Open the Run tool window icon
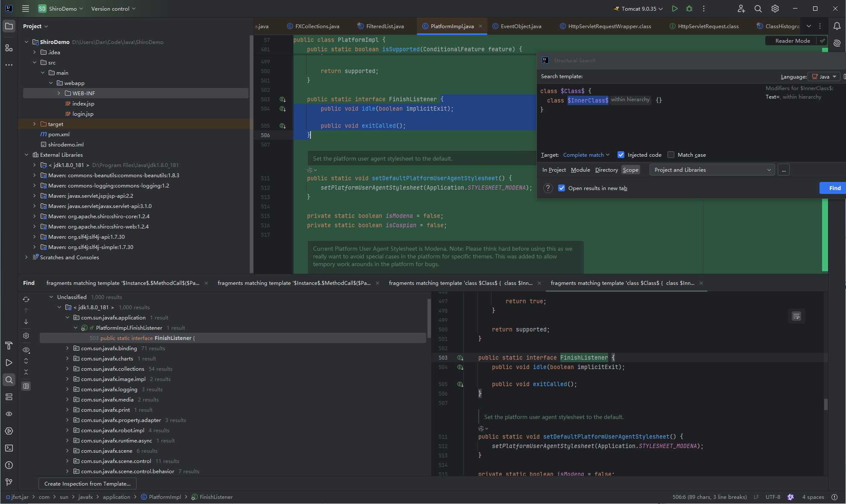Screen dimensions: 846x504 click(x=9, y=363)
